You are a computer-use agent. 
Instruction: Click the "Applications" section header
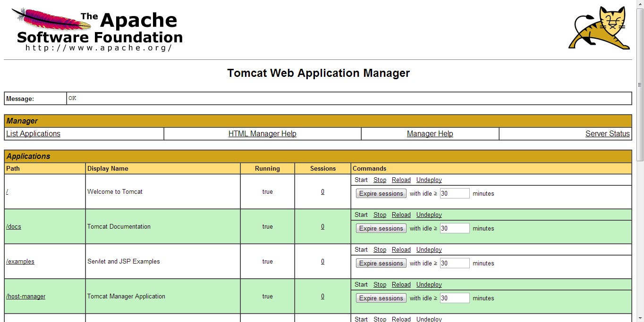coord(28,157)
